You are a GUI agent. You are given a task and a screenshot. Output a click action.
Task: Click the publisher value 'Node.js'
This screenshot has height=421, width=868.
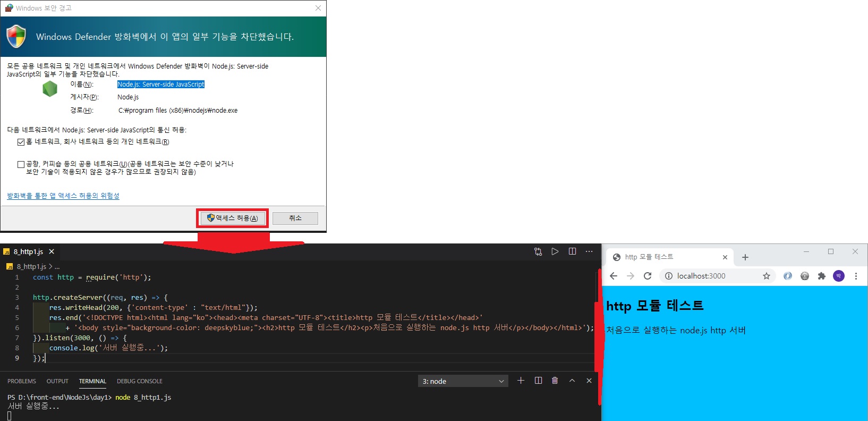[x=128, y=97]
